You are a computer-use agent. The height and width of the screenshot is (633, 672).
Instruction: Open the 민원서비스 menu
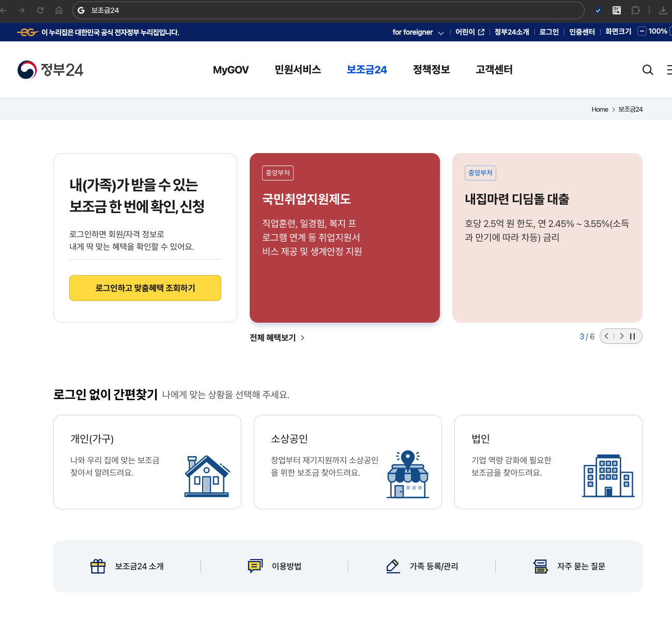(298, 70)
